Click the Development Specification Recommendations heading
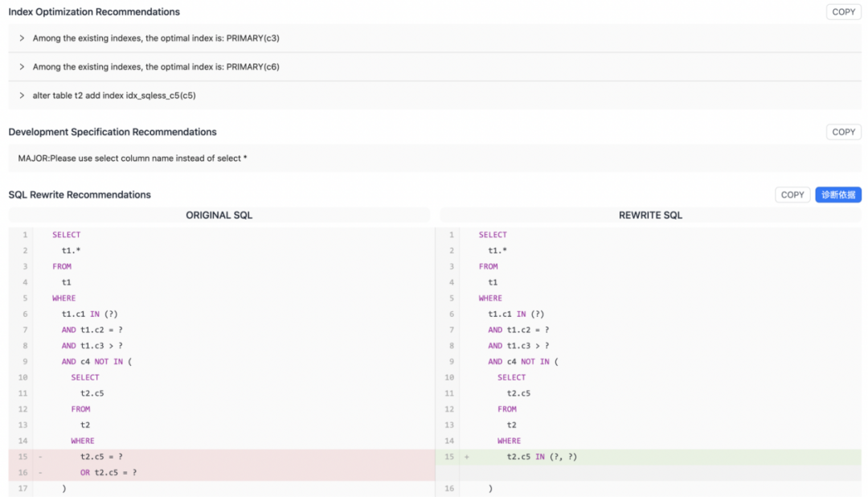The height and width of the screenshot is (497, 868). 113,132
